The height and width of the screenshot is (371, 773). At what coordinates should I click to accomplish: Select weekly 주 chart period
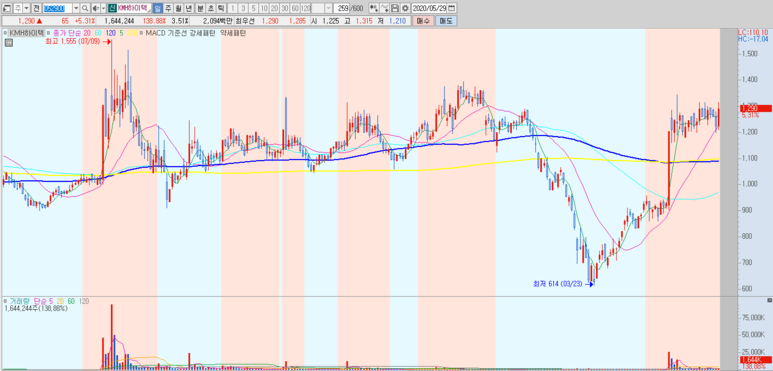tap(168, 8)
